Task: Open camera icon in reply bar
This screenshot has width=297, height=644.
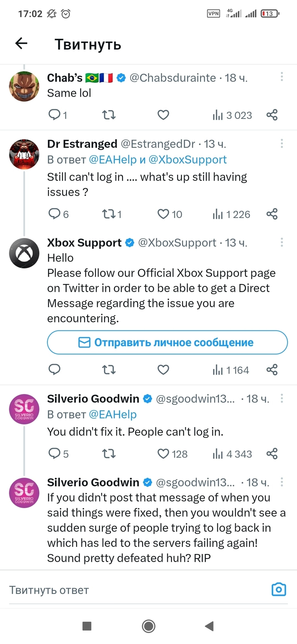Action: [279, 589]
